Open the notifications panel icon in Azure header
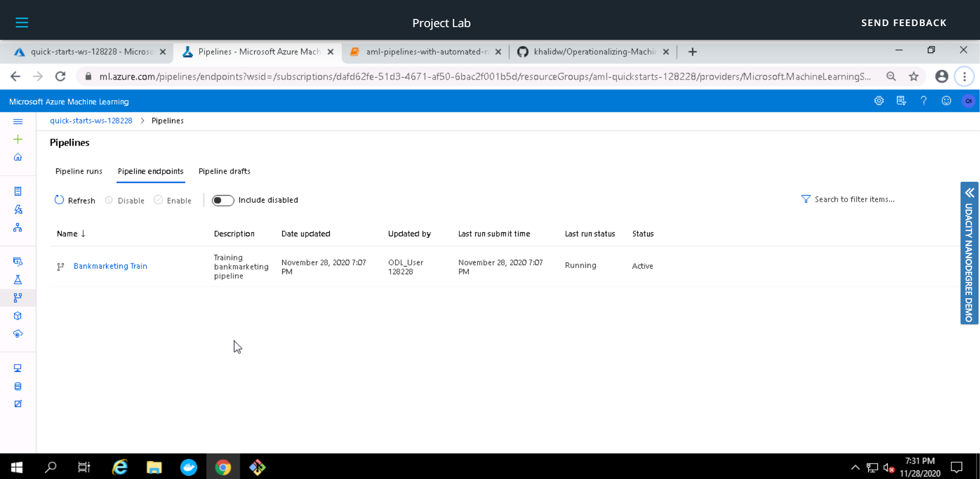Viewport: 980px width, 479px height. [901, 101]
